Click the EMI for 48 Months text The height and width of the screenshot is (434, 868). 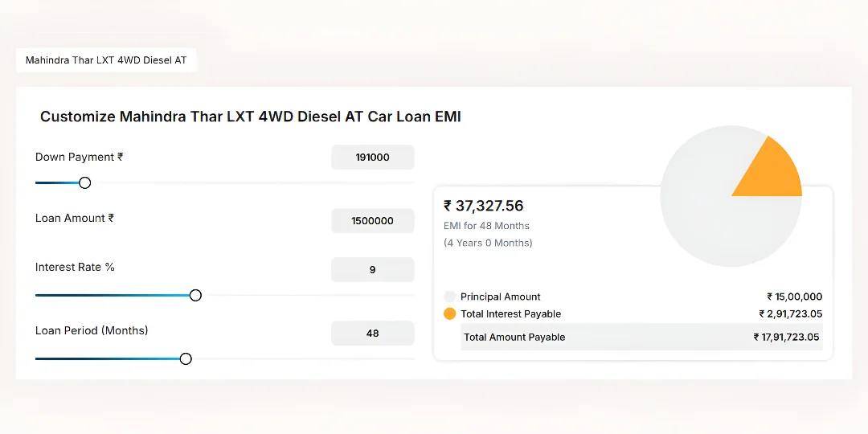(486, 226)
